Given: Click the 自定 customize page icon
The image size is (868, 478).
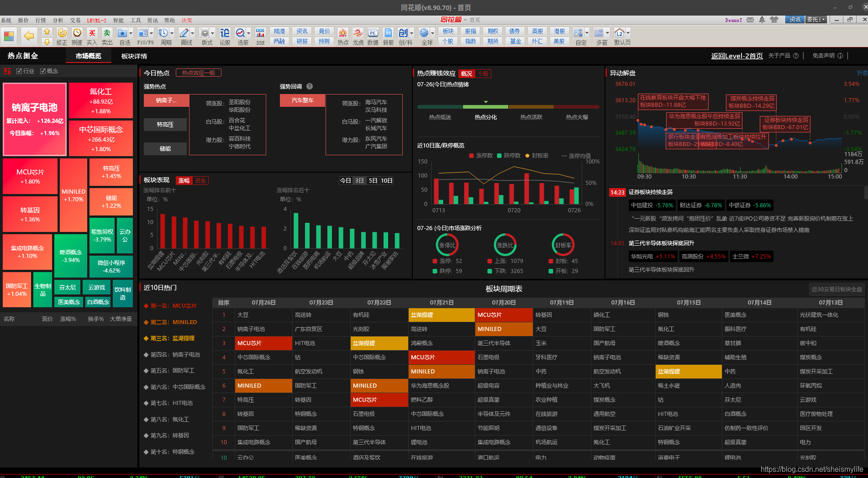Looking at the screenshot, I should (x=578, y=32).
